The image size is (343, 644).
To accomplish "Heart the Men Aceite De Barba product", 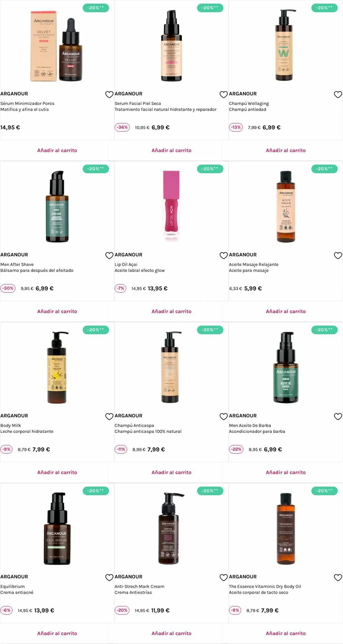I will point(338,417).
